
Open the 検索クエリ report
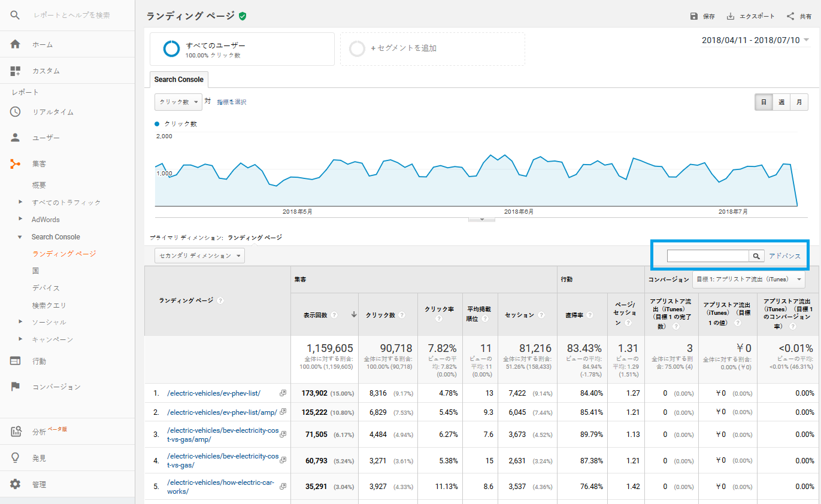point(49,305)
